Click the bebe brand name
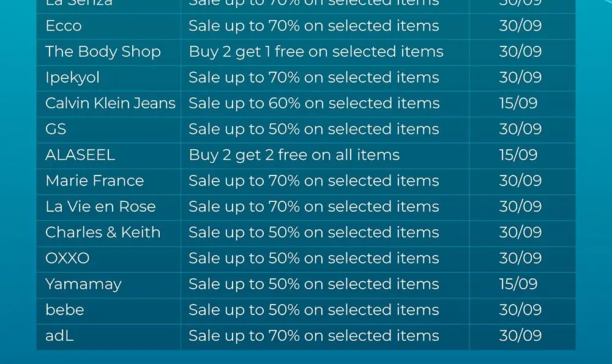 point(65,310)
